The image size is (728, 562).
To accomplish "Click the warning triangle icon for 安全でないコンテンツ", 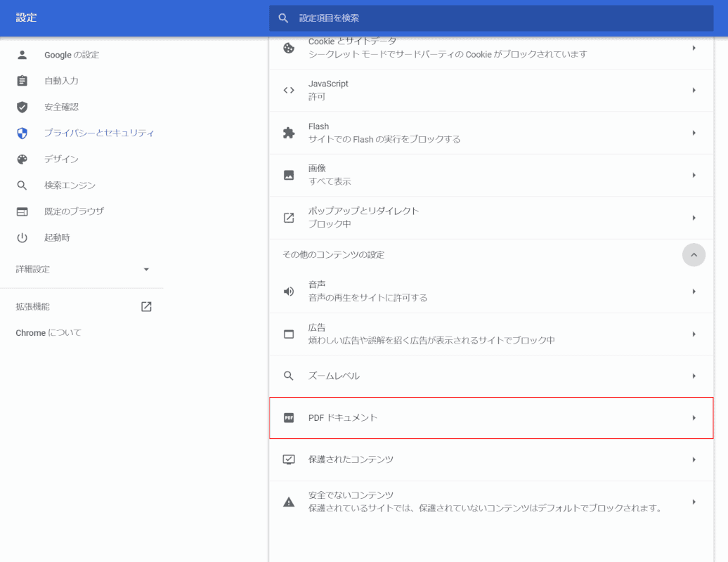I will (289, 502).
